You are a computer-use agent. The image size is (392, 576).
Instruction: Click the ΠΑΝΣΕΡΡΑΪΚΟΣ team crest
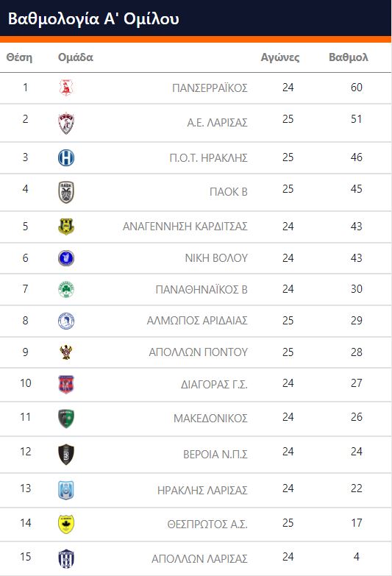(66, 88)
